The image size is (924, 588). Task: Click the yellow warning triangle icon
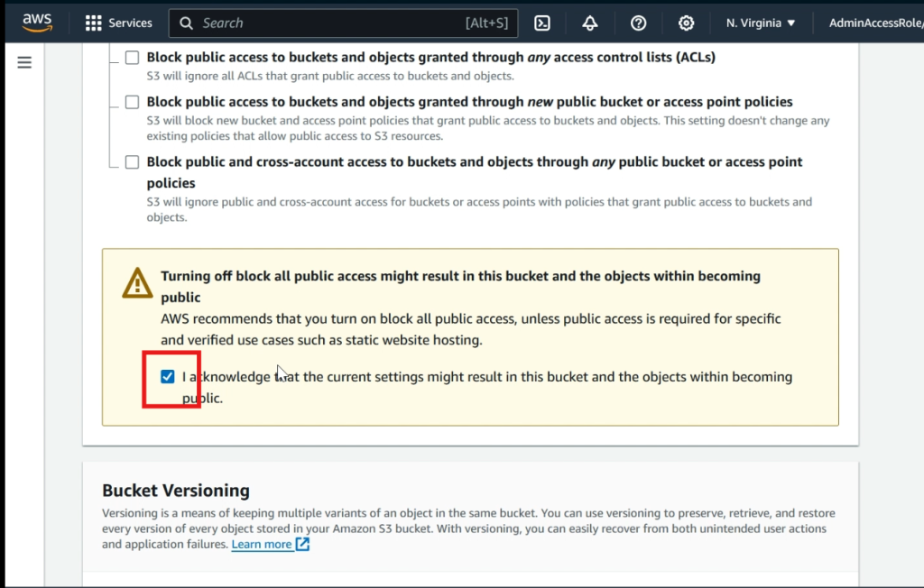137,283
